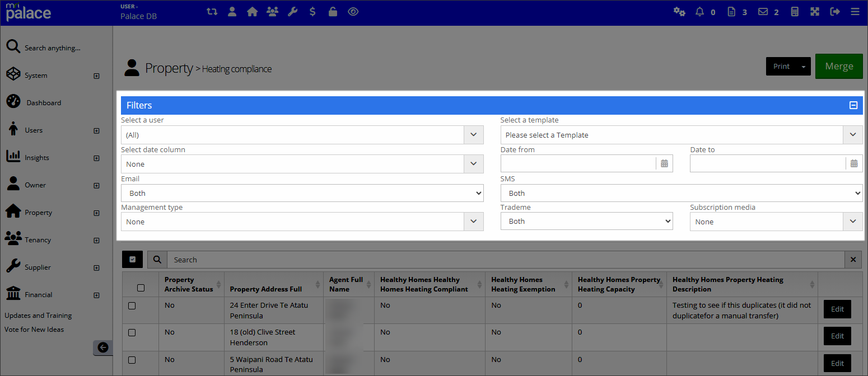This screenshot has height=376, width=868.
Task: Open the settings gears icon
Action: coord(679,12)
